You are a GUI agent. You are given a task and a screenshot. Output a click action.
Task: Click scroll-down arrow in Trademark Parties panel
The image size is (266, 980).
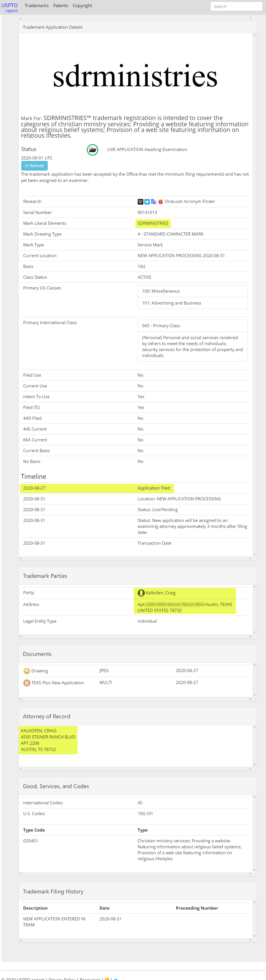point(254,632)
